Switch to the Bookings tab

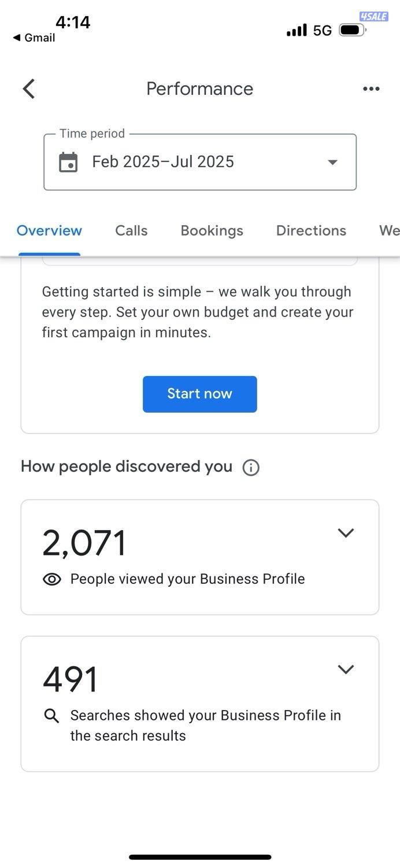coord(212,231)
